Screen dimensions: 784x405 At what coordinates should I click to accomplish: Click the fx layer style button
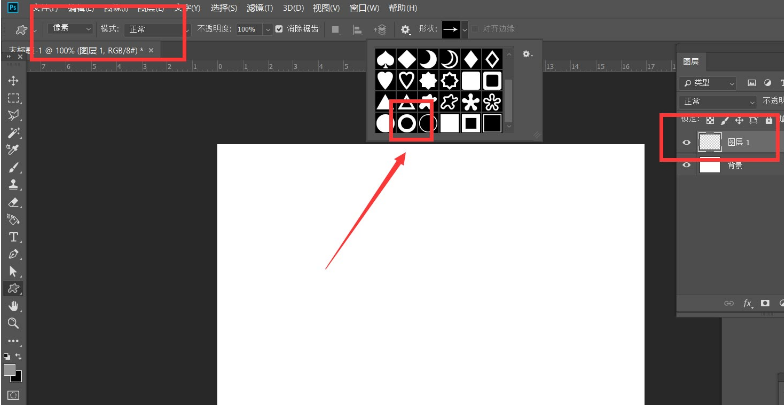[746, 303]
